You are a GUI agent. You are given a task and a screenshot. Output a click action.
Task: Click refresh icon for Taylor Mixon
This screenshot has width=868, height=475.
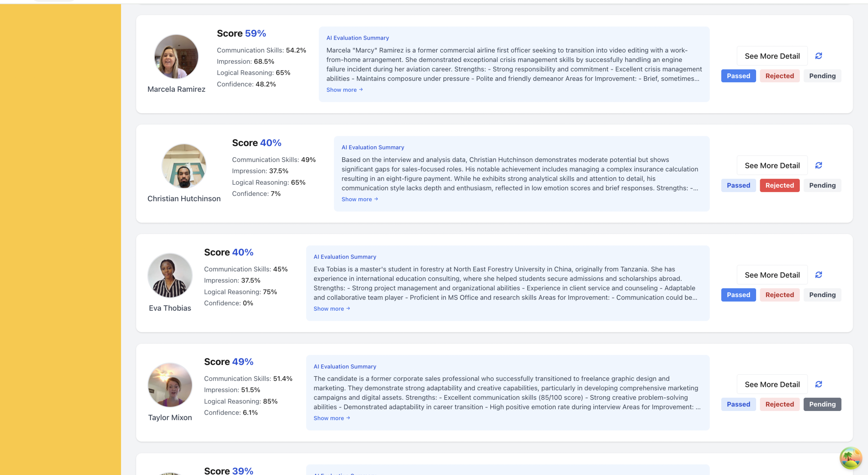pyautogui.click(x=818, y=384)
